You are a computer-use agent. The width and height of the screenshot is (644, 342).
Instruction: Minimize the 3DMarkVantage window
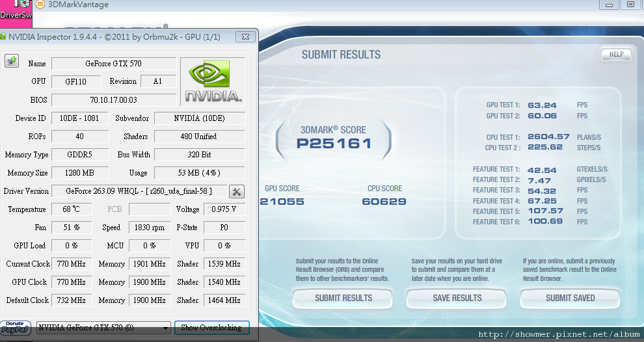[x=609, y=5]
